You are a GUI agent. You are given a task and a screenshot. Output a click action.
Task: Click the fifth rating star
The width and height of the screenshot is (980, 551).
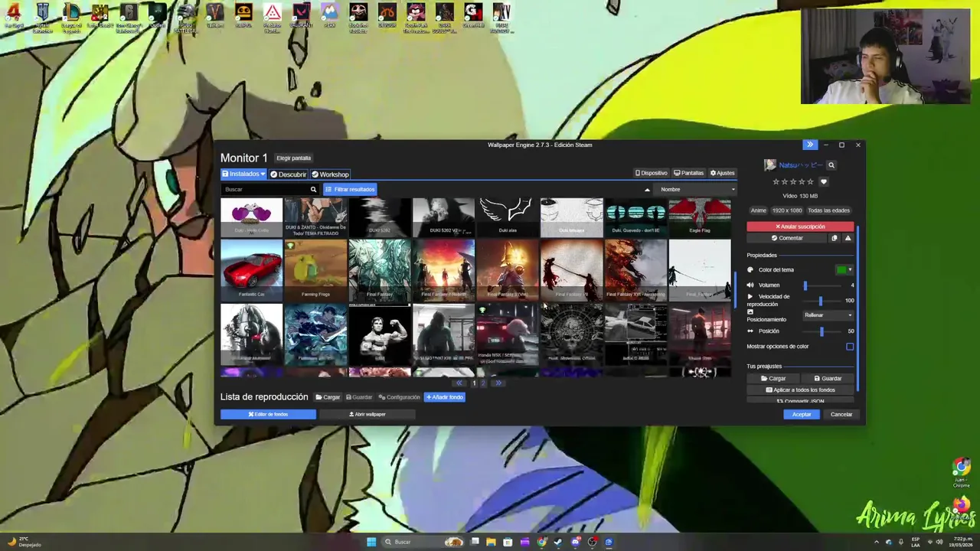click(810, 182)
